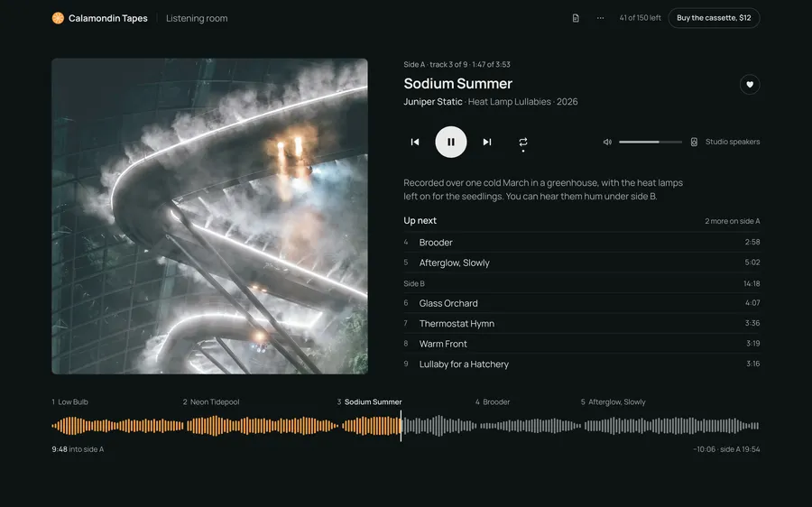Jump to Neon Tidepool marker on waveform
This screenshot has height=507, width=812.
tap(211, 401)
